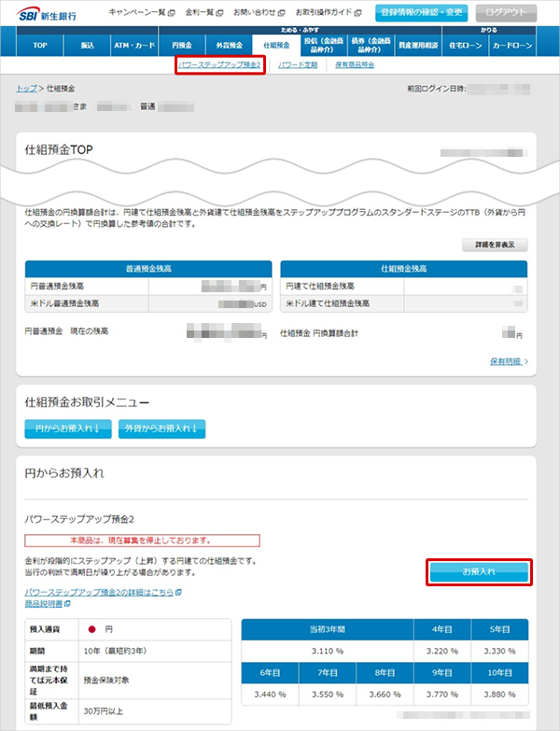This screenshot has height=731, width=560.
Task: Click external-link icon beside お取引操作ガイド
Action: [357, 12]
